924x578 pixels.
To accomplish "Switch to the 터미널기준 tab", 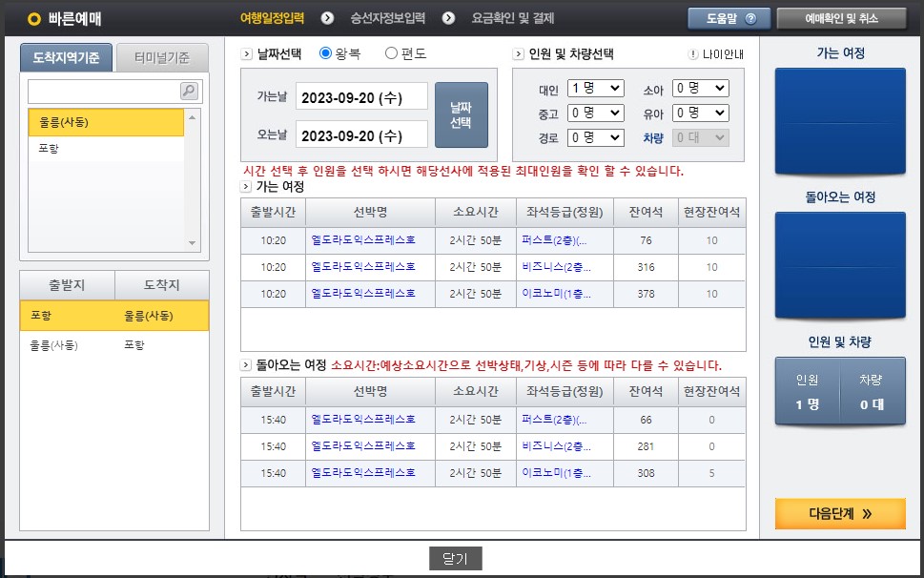I will (x=161, y=56).
